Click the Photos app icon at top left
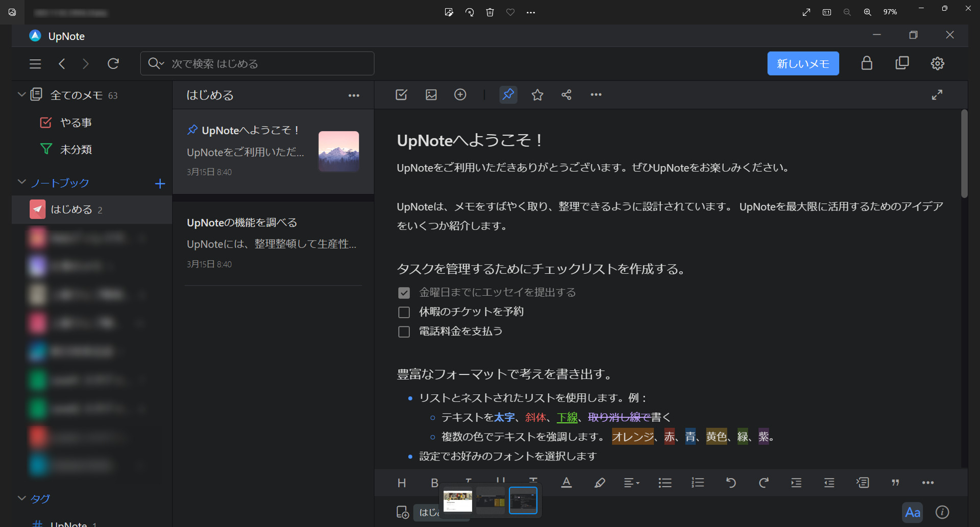This screenshot has width=980, height=527. point(12,12)
